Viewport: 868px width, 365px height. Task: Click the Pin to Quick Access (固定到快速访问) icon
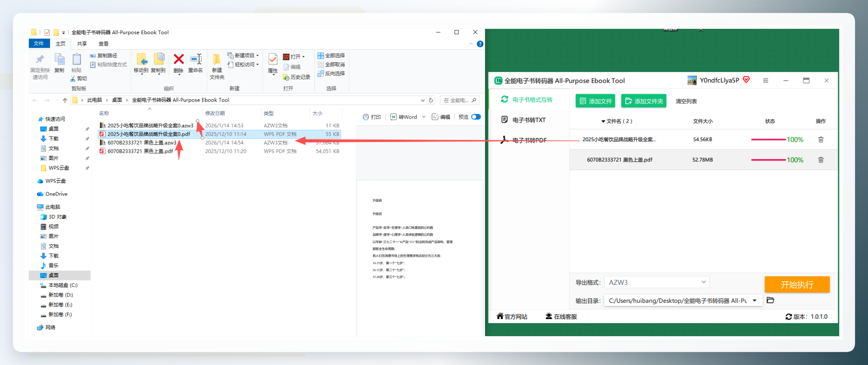[40, 59]
